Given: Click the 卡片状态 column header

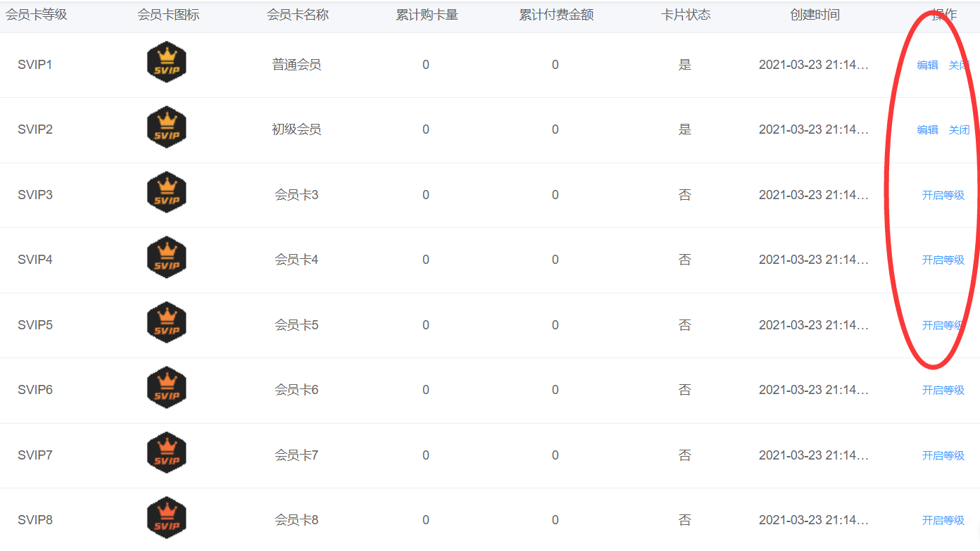Looking at the screenshot, I should [x=686, y=15].
